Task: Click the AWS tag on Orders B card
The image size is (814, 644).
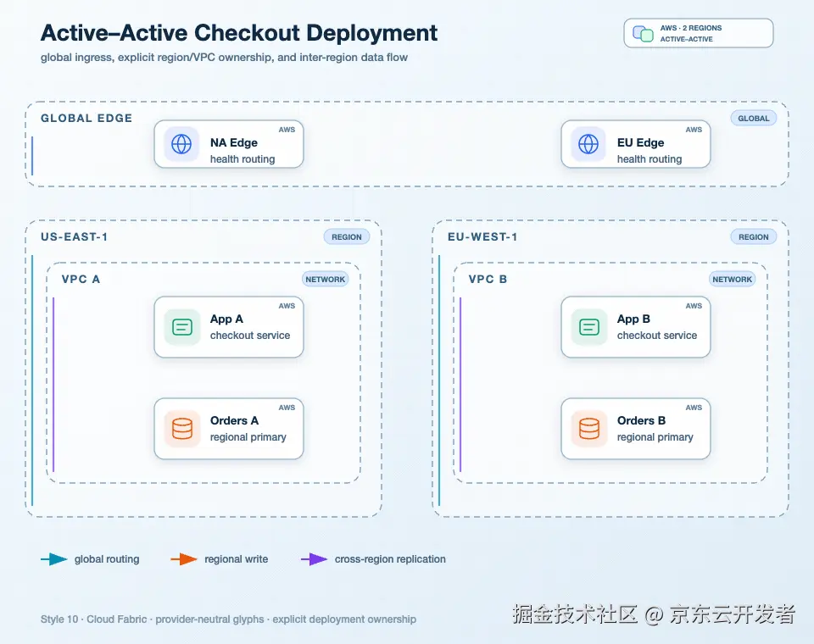Action: (x=694, y=408)
